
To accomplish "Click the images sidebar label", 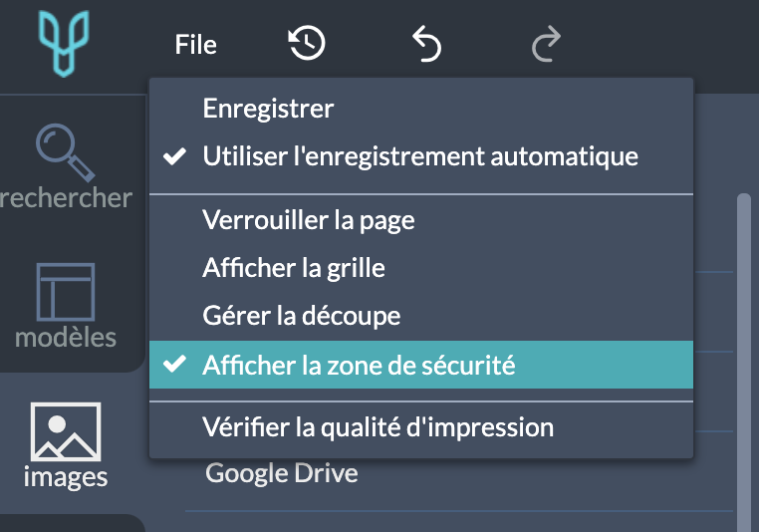I will 66,477.
